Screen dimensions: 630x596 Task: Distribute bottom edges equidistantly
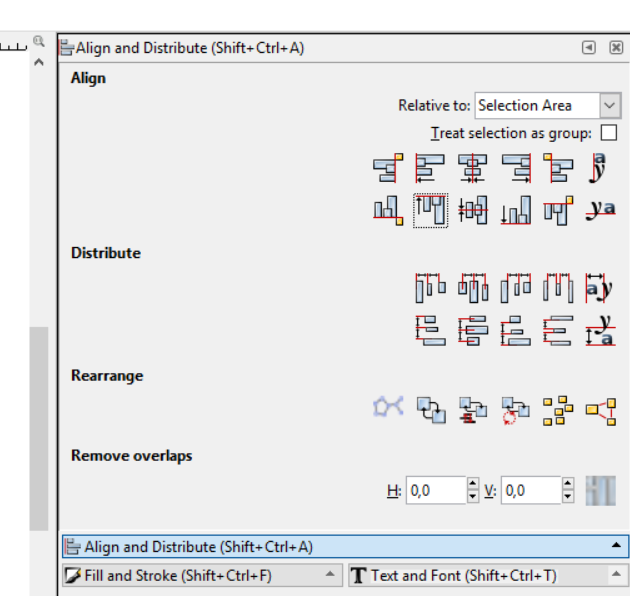(x=516, y=330)
